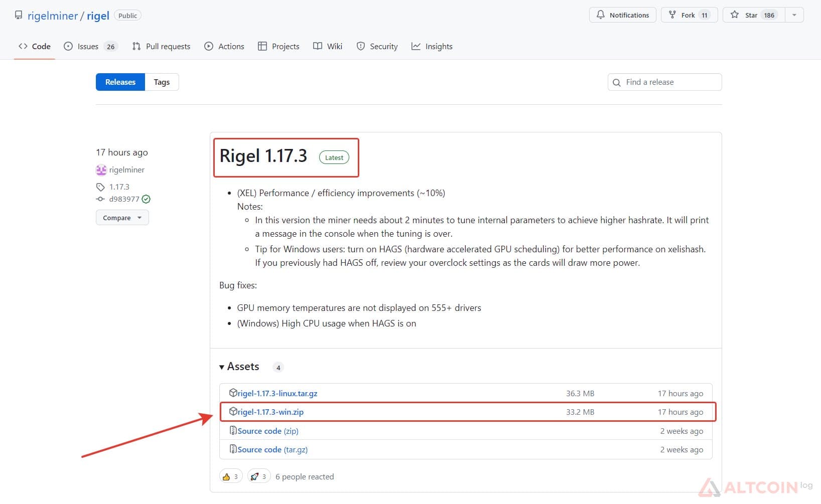Image resolution: width=821 pixels, height=504 pixels.
Task: Click the 6 people reacted text
Action: click(305, 476)
